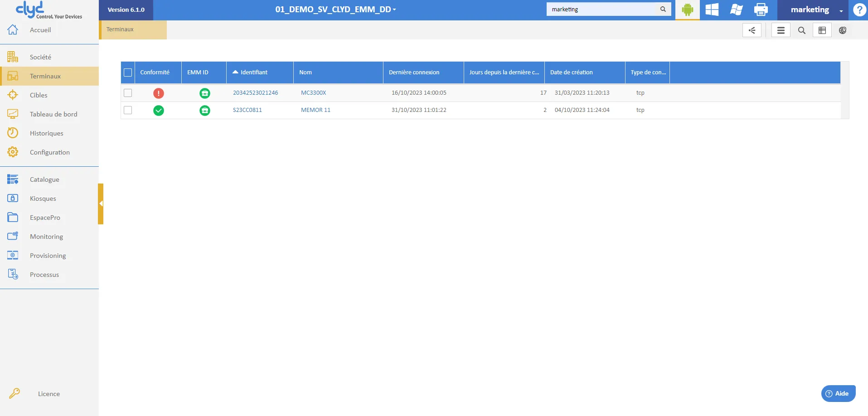Click the magnifier search icon in toolbar
This screenshot has width=868, height=416.
click(x=802, y=30)
